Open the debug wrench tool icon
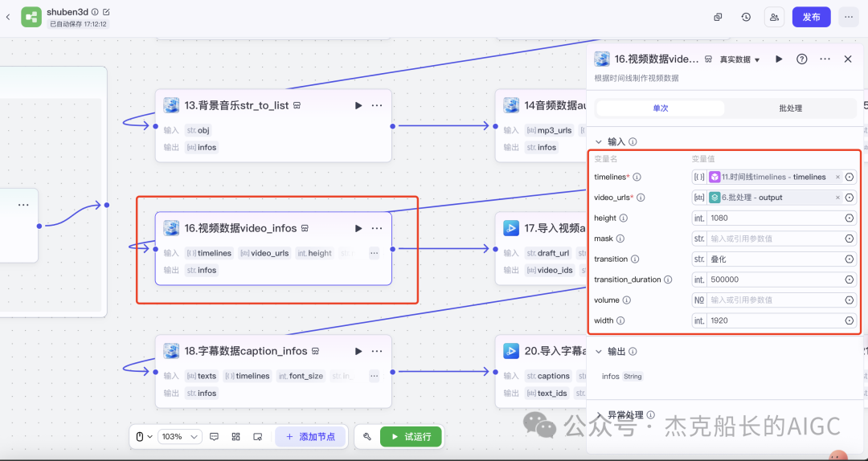Screen dimensions: 868x461 [x=366, y=437]
